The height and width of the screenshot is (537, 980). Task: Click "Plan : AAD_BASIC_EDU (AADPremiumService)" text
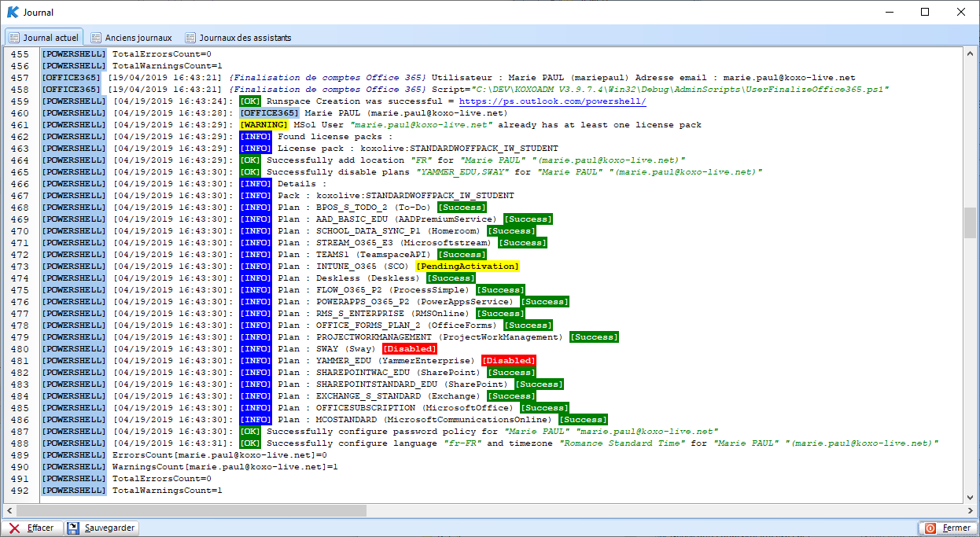click(x=388, y=219)
